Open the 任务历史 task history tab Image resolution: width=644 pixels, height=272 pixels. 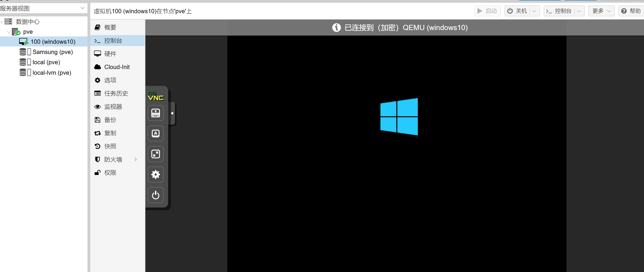pyautogui.click(x=118, y=93)
